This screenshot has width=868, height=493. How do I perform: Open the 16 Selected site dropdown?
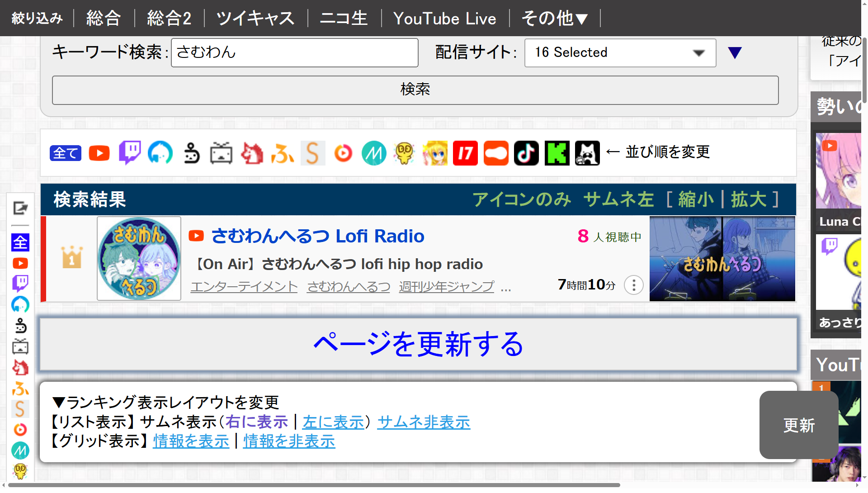(620, 53)
